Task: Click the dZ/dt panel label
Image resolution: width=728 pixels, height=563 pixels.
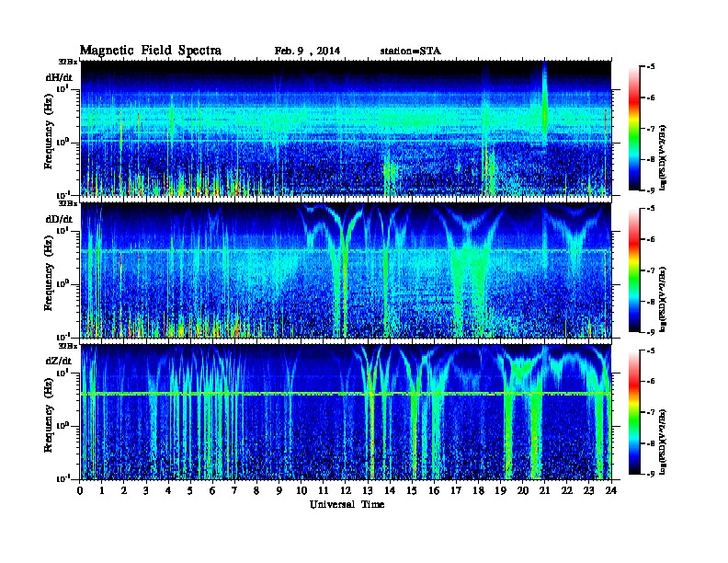Action: pyautogui.click(x=59, y=361)
